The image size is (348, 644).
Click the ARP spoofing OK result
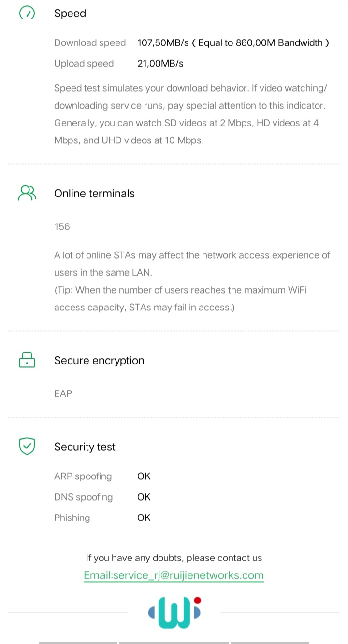click(x=144, y=476)
